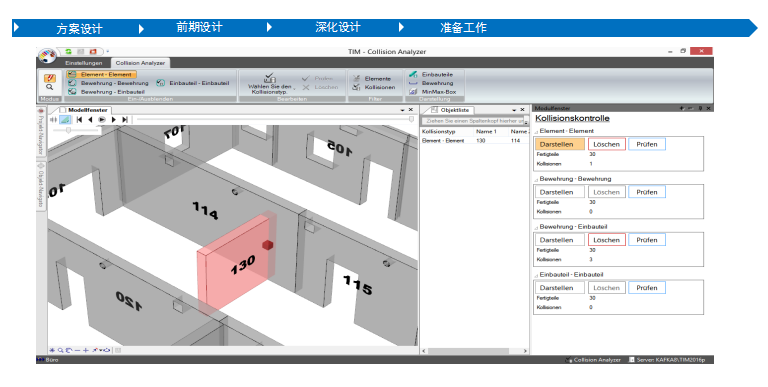
Task: Click Prüfen under Bewehrung - Bewehrung
Action: pos(647,192)
